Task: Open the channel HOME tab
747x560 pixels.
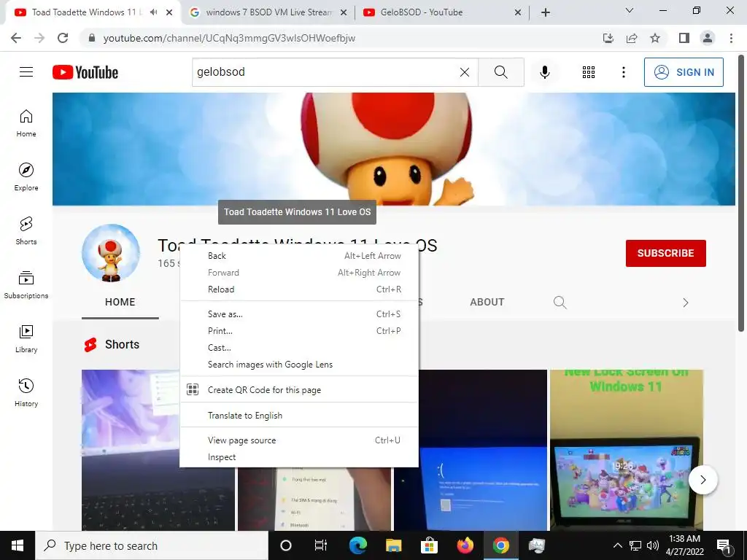Action: click(120, 302)
